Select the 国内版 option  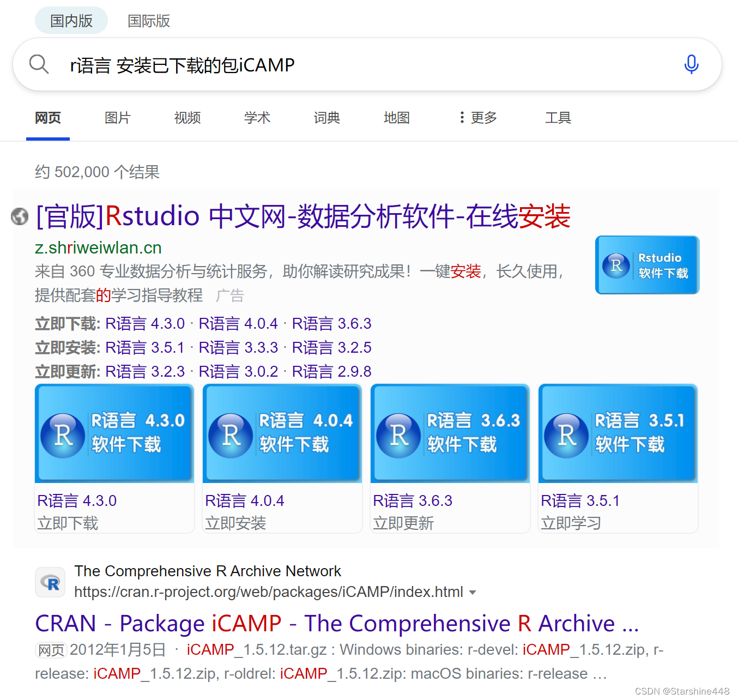(x=70, y=20)
